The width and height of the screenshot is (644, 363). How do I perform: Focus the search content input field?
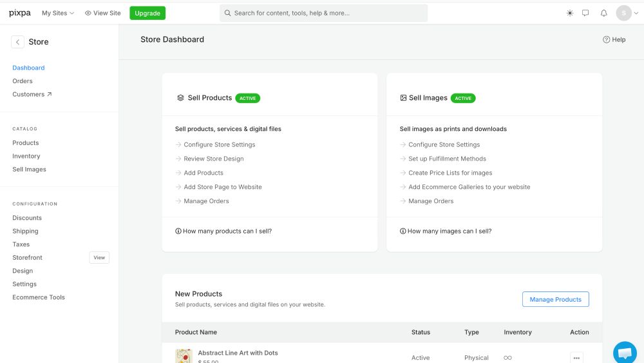click(x=324, y=13)
